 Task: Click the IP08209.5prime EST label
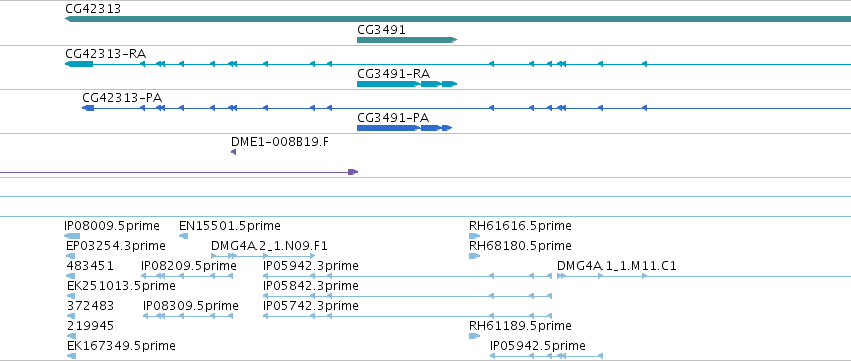click(188, 266)
